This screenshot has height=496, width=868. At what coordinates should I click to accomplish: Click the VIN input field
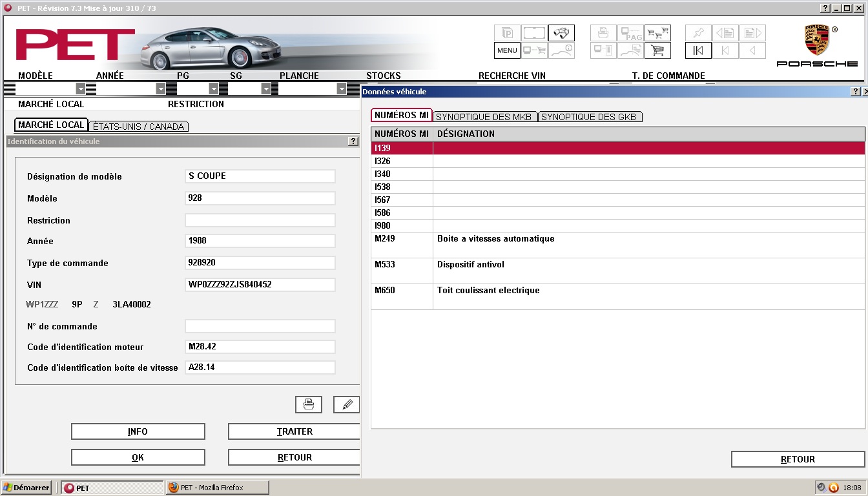pyautogui.click(x=260, y=285)
